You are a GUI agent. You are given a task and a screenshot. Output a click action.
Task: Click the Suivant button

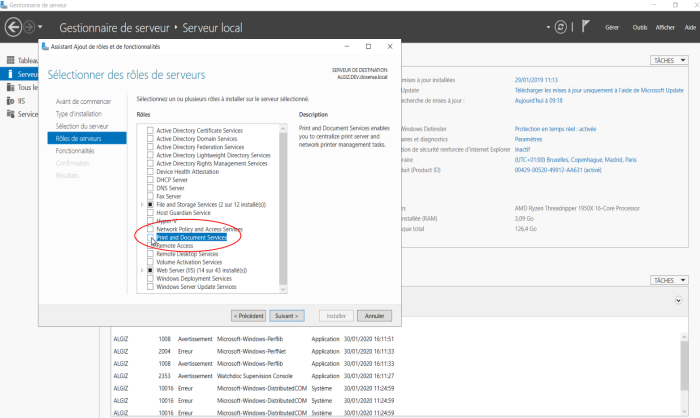point(286,315)
